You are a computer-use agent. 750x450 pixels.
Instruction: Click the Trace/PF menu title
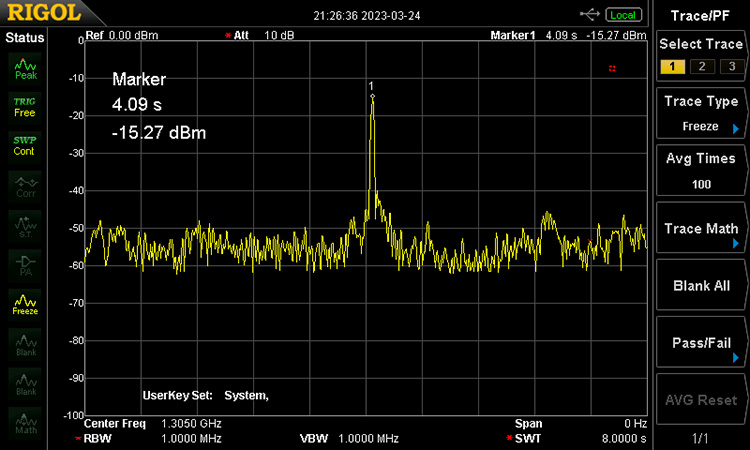700,16
